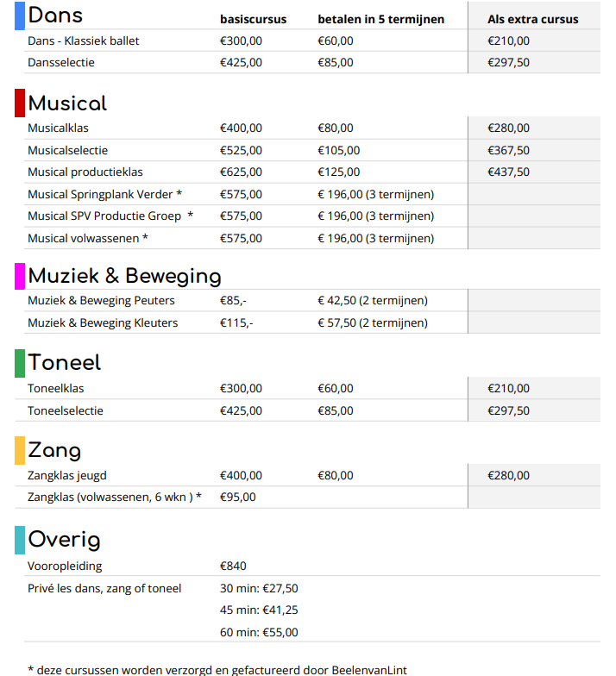616x676 pixels.
Task: Click the 'Musical Springplank Verder *' row
Action: 104,194
